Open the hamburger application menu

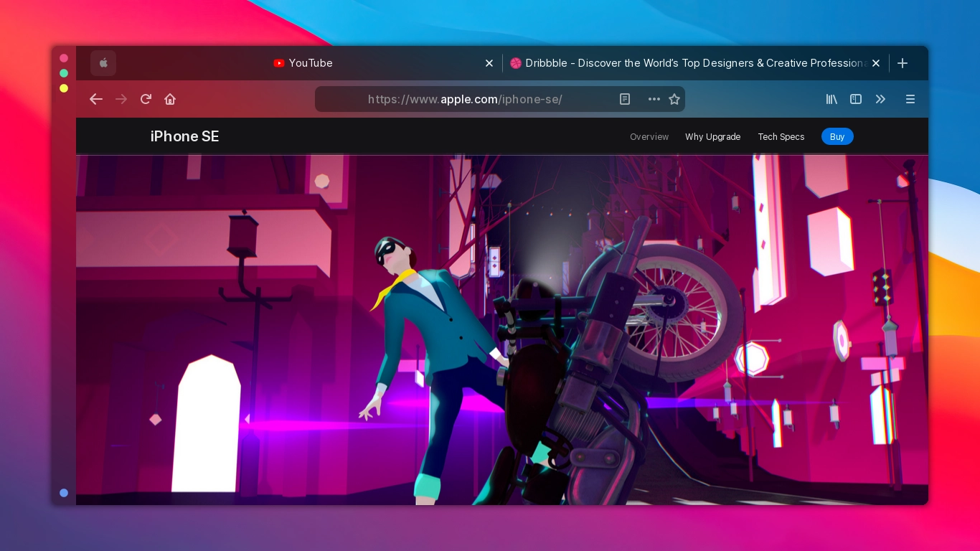pos(910,99)
